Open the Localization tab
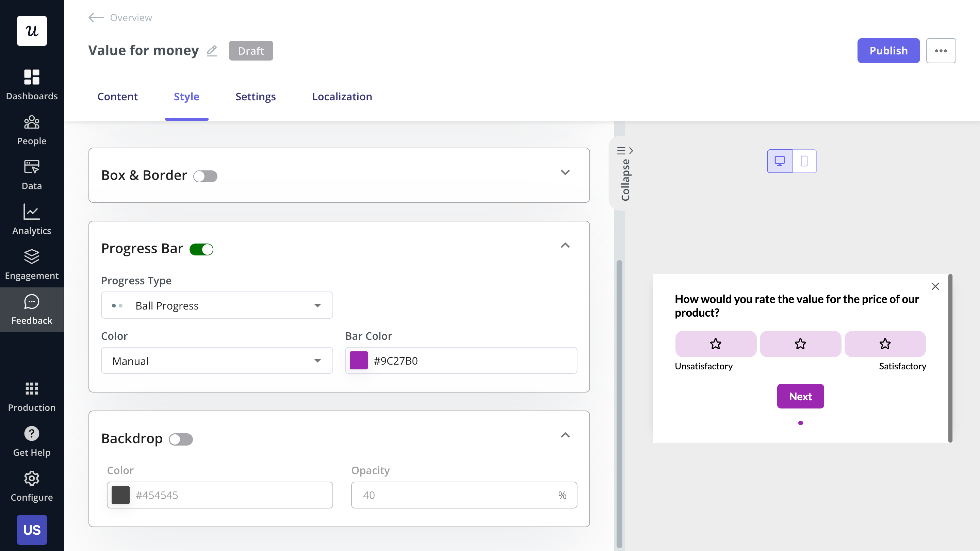980x551 pixels. coord(342,97)
